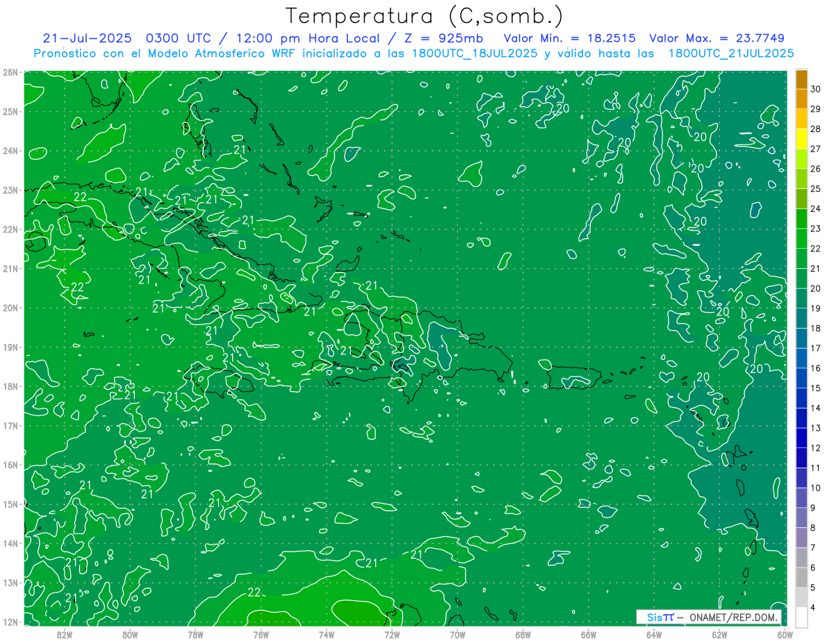
Task: Click the longitude axis label '64W'
Action: click(654, 634)
